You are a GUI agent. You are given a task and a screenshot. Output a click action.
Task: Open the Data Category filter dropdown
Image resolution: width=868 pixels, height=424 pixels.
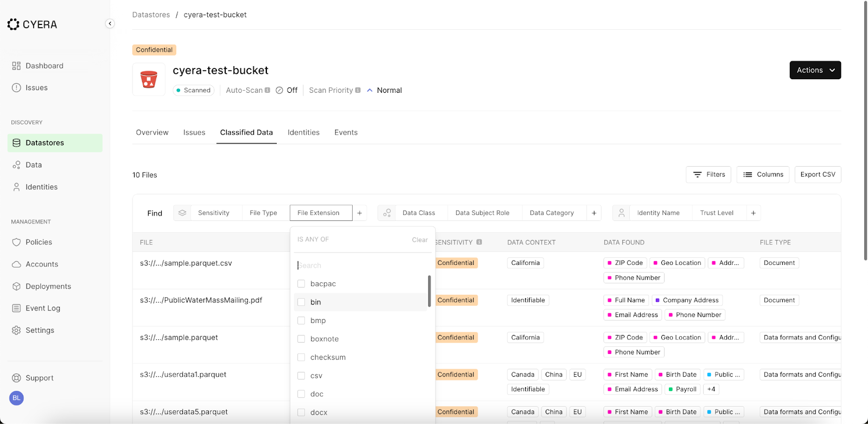(x=552, y=213)
